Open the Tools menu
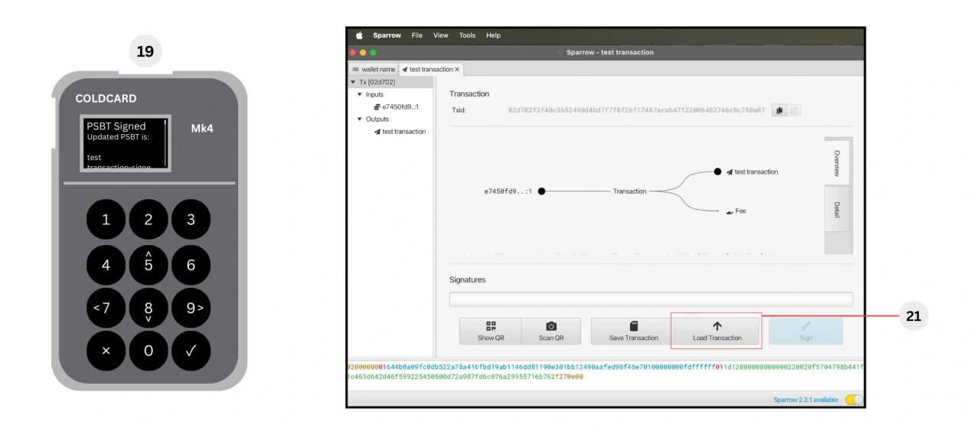 point(467,35)
